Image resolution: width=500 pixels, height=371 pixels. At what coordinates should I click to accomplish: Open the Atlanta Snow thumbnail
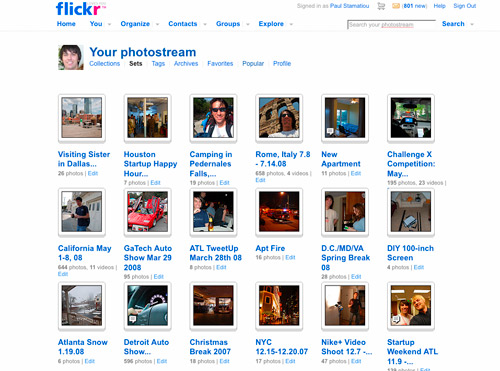[82, 305]
